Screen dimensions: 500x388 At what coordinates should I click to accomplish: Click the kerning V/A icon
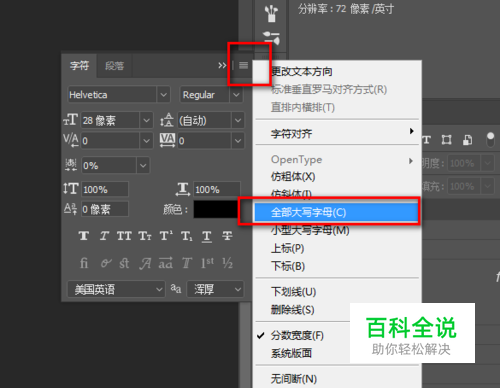[71, 140]
